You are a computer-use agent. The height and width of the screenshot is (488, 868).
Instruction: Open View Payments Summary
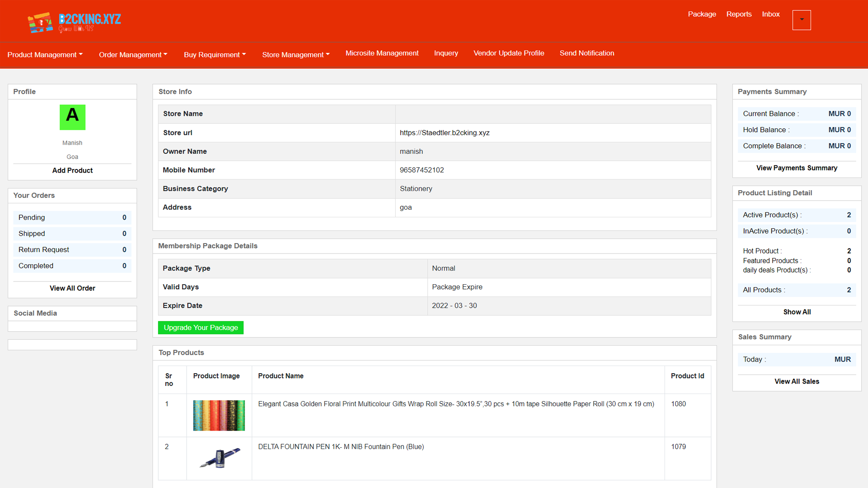(x=797, y=168)
